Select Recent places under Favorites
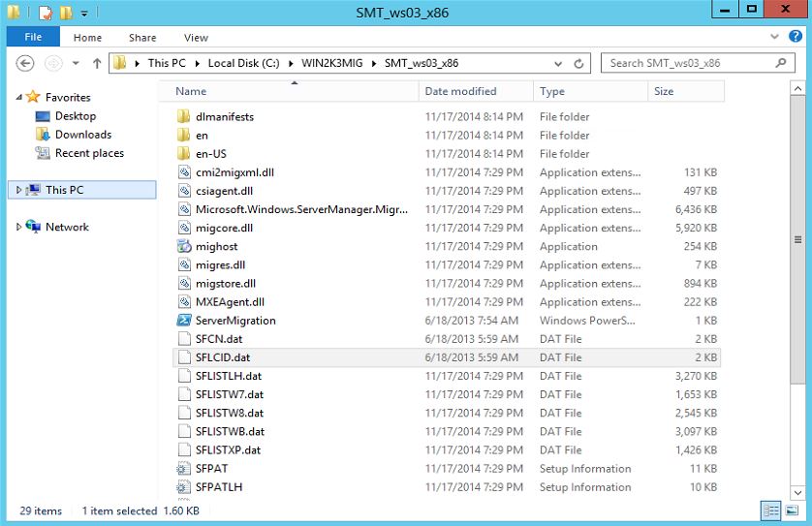Screen dimensions: 812x526 tap(89, 153)
